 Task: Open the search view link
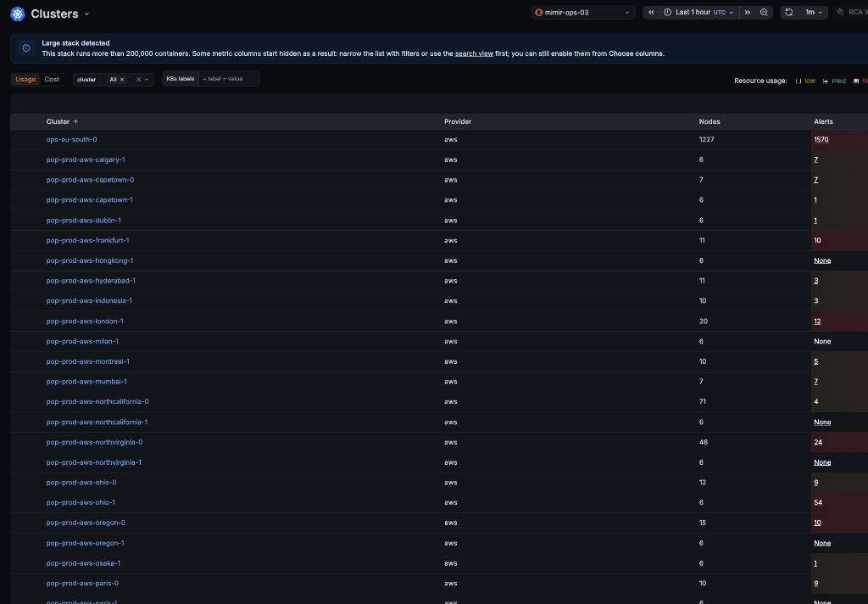pyautogui.click(x=474, y=53)
